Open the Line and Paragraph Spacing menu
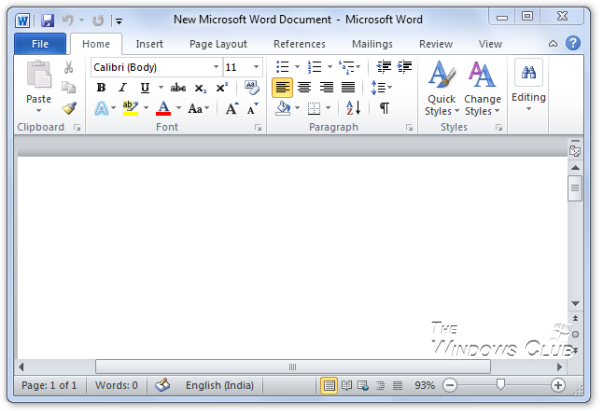This screenshot has height=411, width=600. click(x=381, y=88)
